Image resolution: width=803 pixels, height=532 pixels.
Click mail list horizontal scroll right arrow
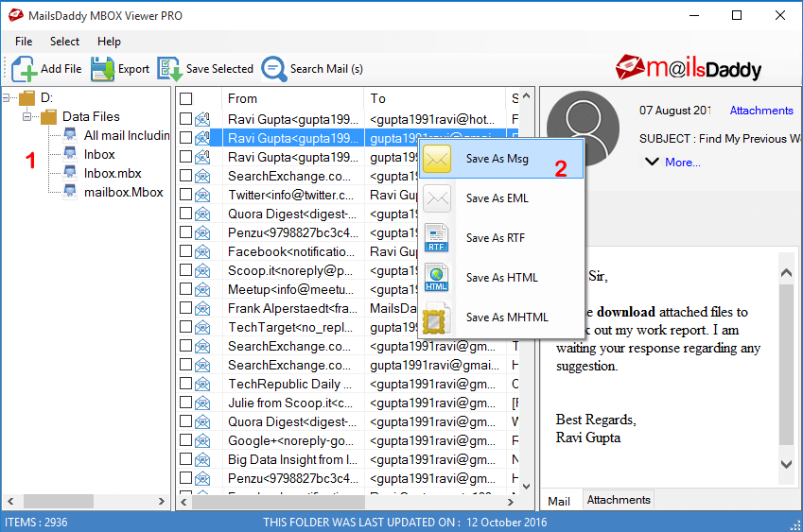pos(510,503)
